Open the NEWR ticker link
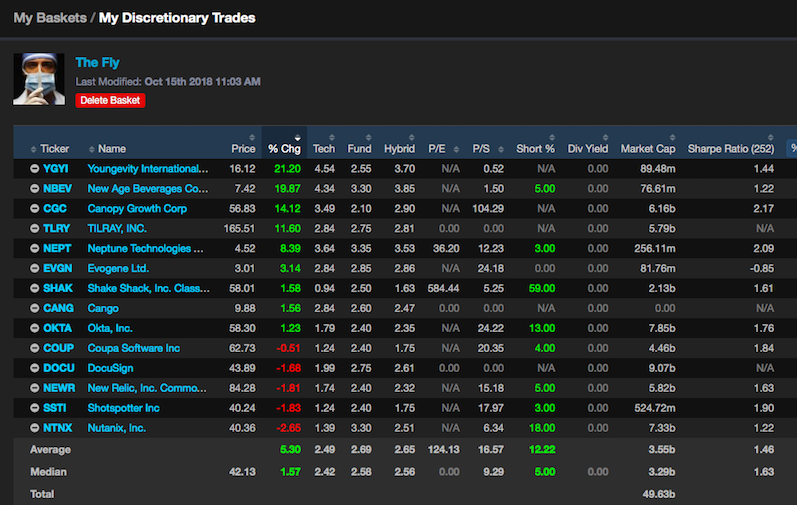 pyautogui.click(x=59, y=388)
